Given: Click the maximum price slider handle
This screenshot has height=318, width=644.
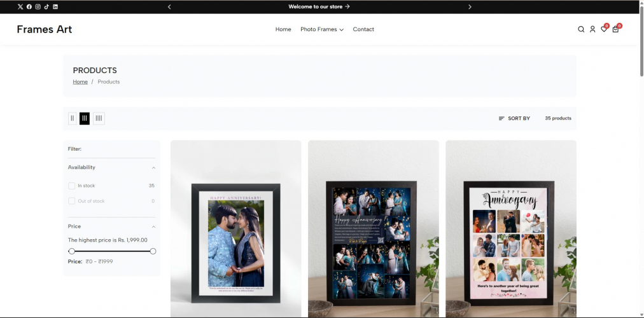Looking at the screenshot, I should coord(153,251).
